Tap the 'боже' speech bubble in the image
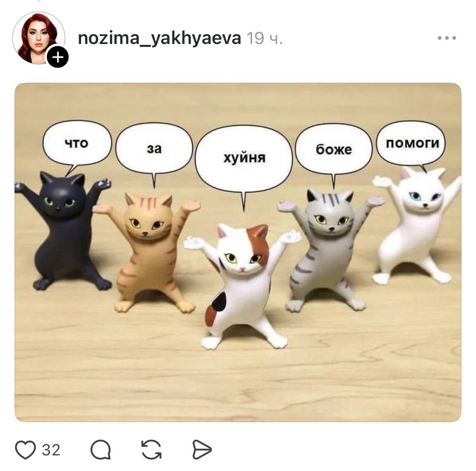476x471 pixels. 333,149
